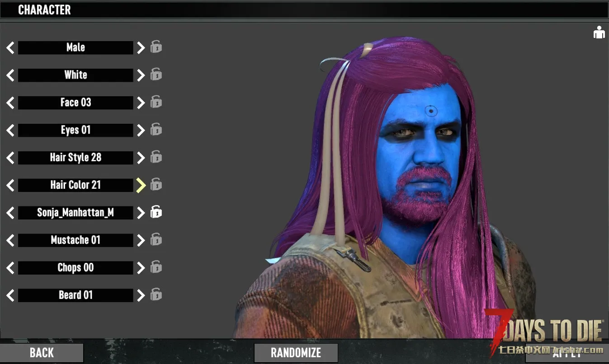This screenshot has height=364, width=609.
Task: Toggle lock next to Male gender option
Action: [156, 47]
